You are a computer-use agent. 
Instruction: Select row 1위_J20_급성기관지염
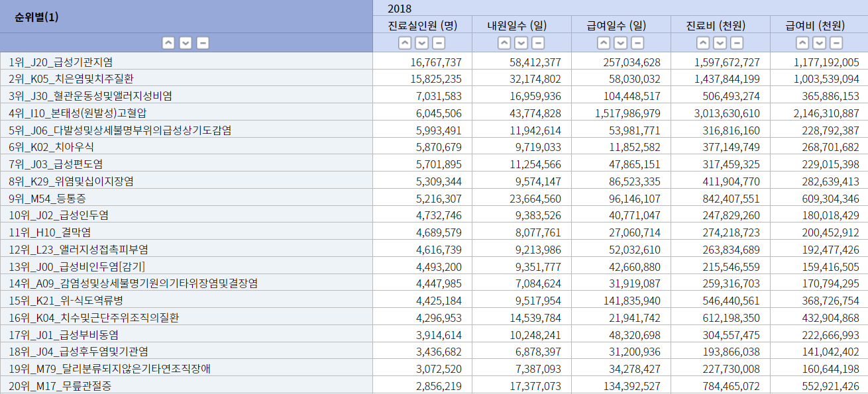[61, 62]
